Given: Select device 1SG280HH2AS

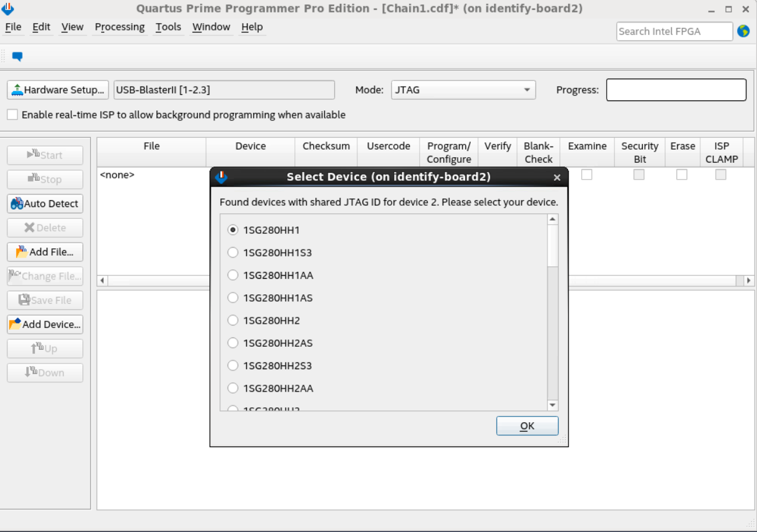Looking at the screenshot, I should pos(233,342).
